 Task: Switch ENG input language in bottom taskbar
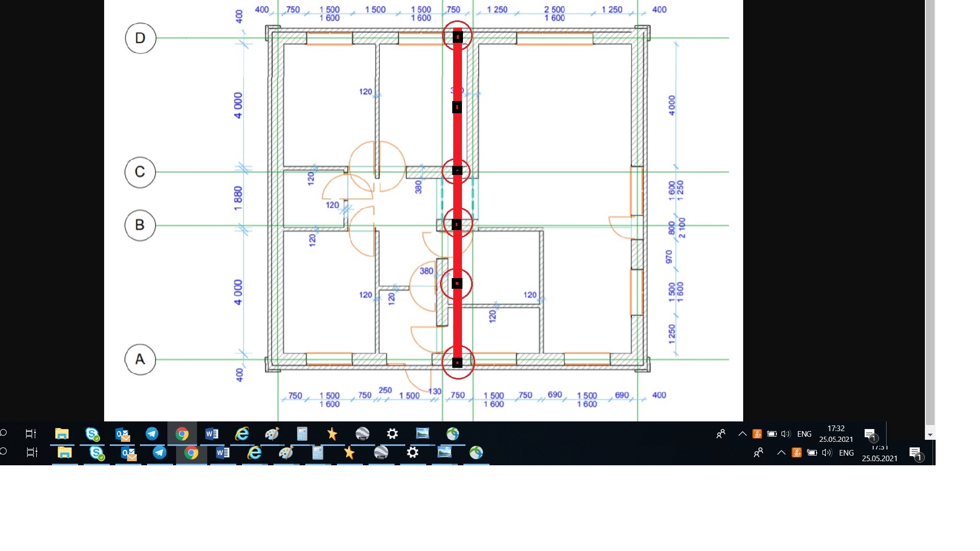point(846,453)
